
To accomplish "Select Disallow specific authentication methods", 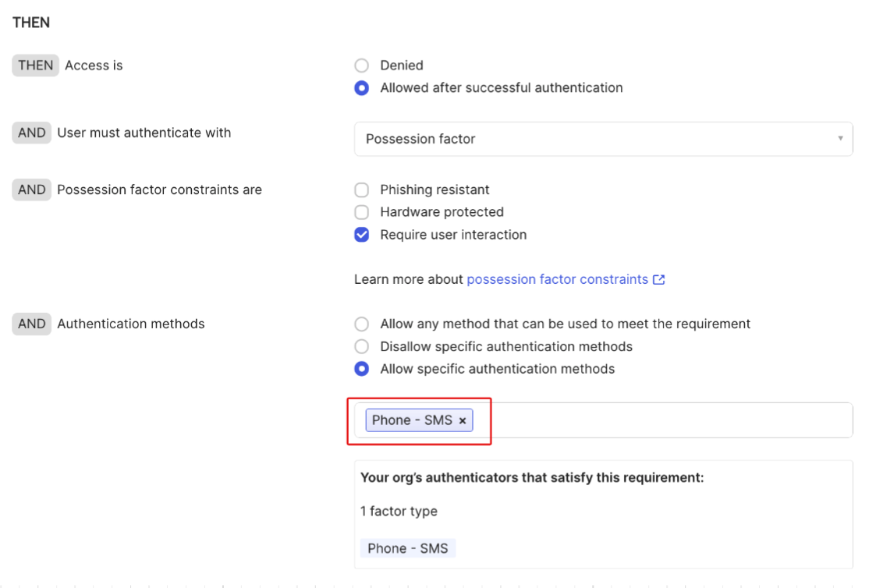I will (361, 346).
